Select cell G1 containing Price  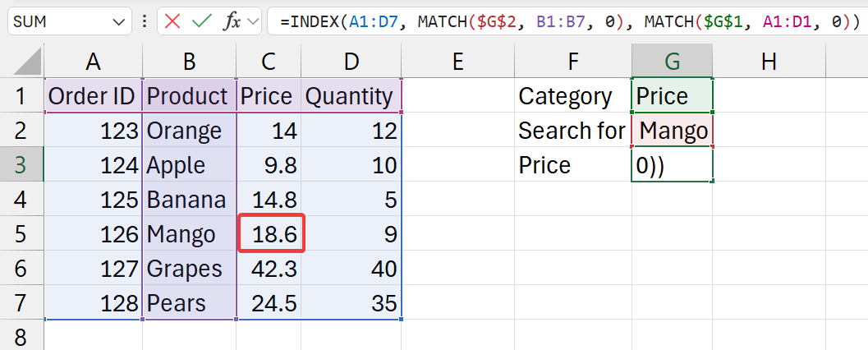coord(673,96)
